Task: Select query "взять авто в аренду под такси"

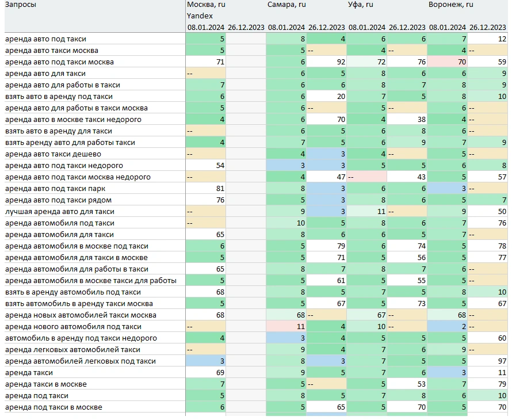Action: tap(59, 97)
